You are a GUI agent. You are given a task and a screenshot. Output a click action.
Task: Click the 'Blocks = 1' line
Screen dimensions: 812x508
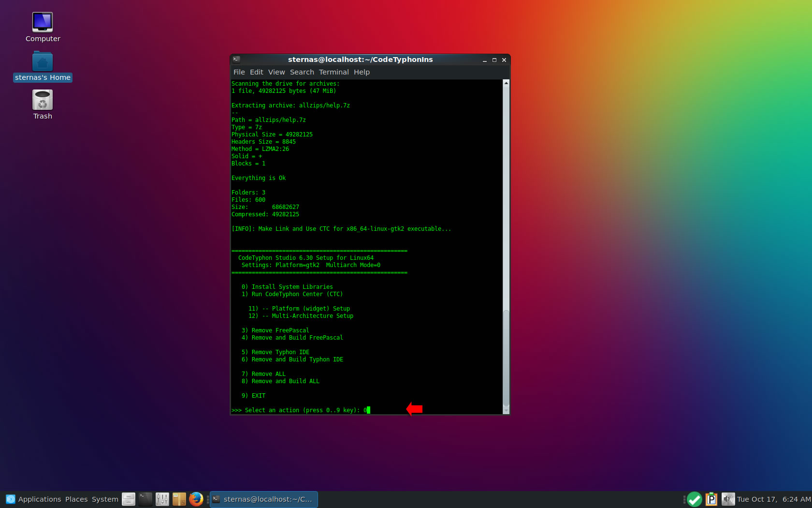pos(248,164)
